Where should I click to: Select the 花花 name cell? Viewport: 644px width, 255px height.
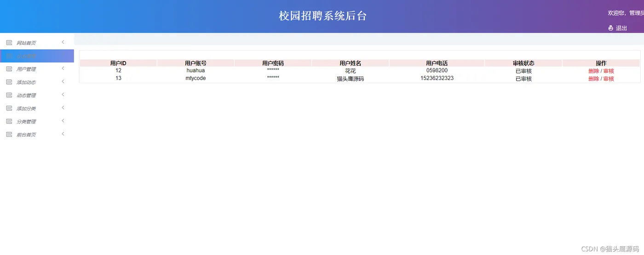tap(351, 71)
